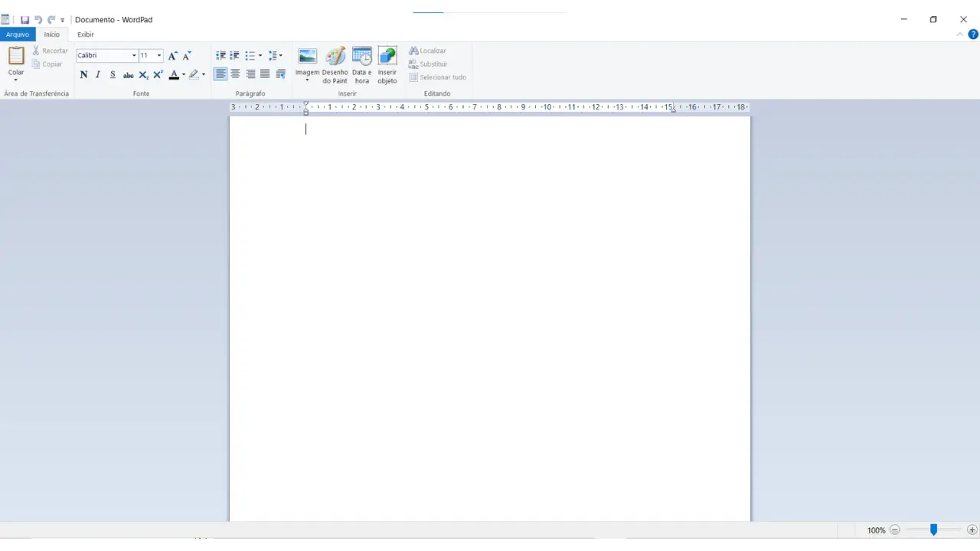Select align text left

[220, 74]
